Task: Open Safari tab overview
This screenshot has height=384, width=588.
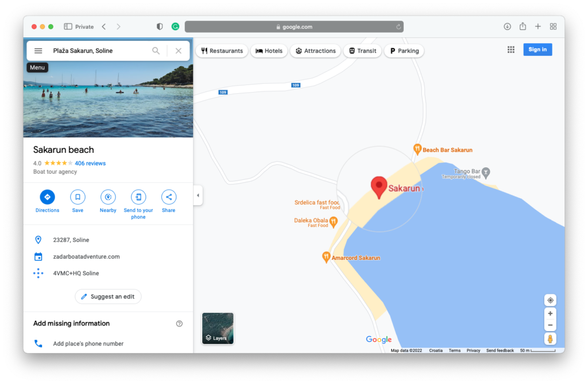Action: click(553, 26)
